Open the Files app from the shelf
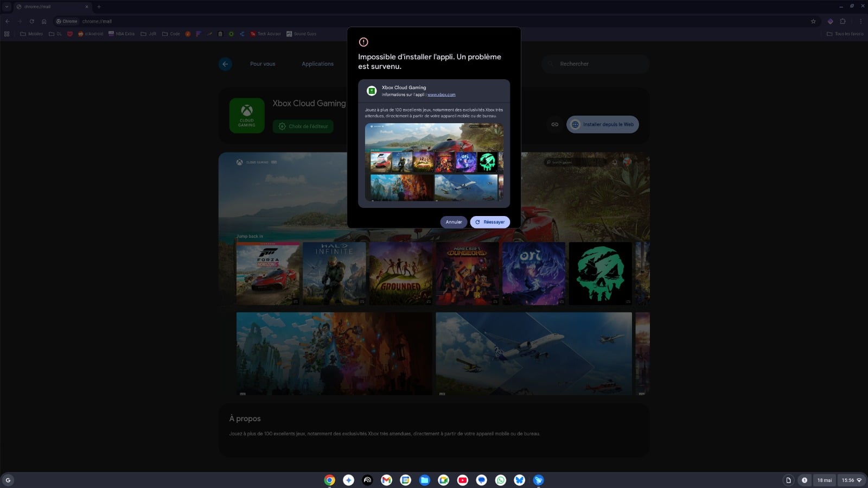The image size is (868, 488). (424, 480)
